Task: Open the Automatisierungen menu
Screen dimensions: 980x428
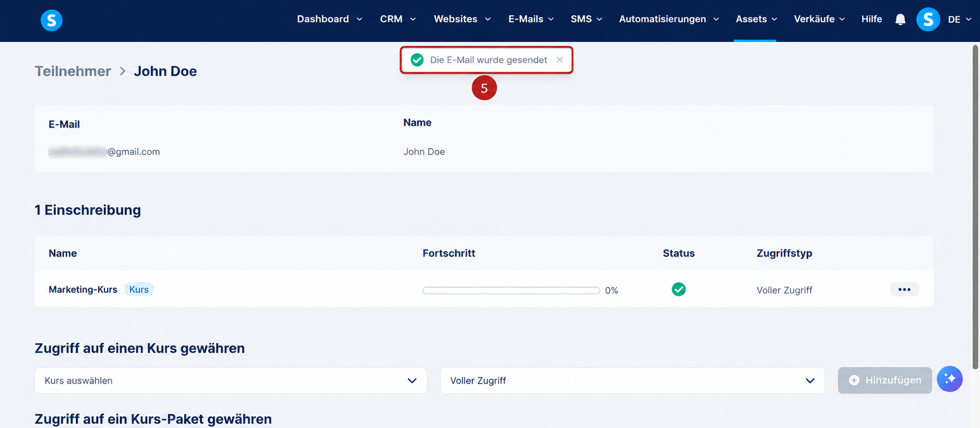Action: pos(669,19)
